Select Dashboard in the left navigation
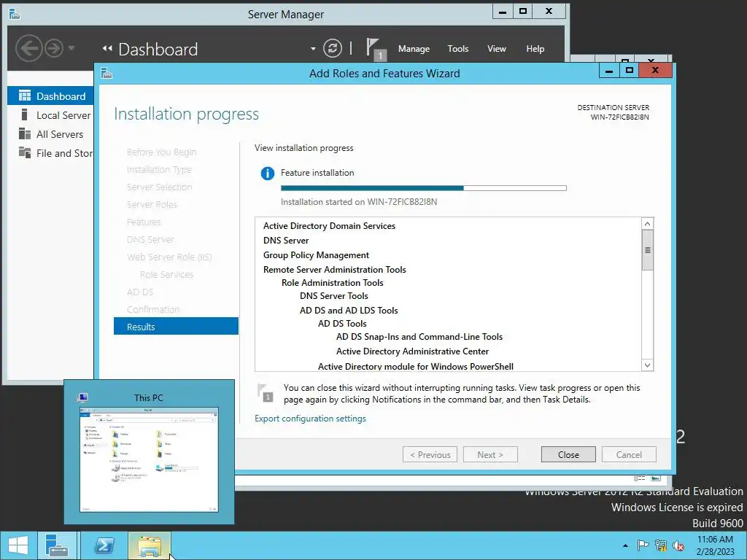 pos(50,96)
